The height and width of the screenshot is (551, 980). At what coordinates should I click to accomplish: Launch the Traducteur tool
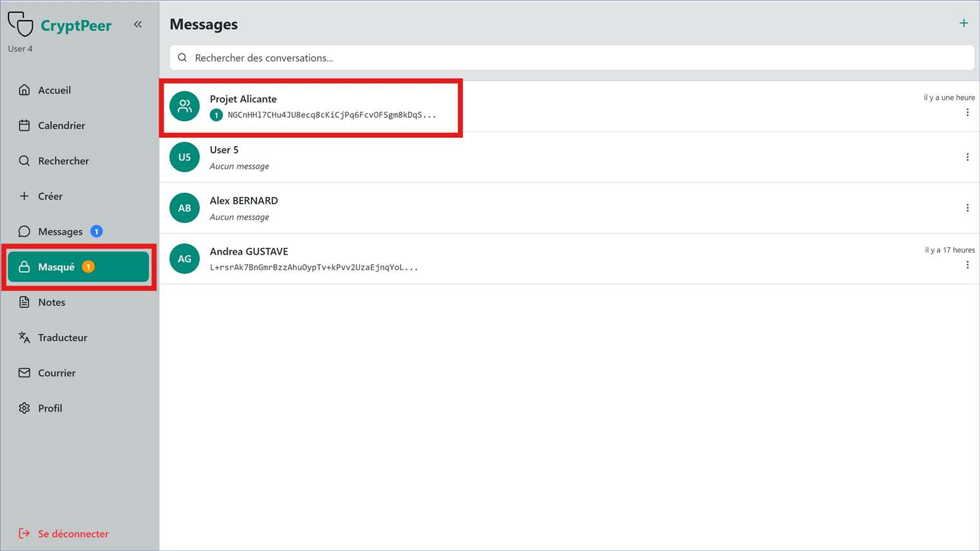62,338
